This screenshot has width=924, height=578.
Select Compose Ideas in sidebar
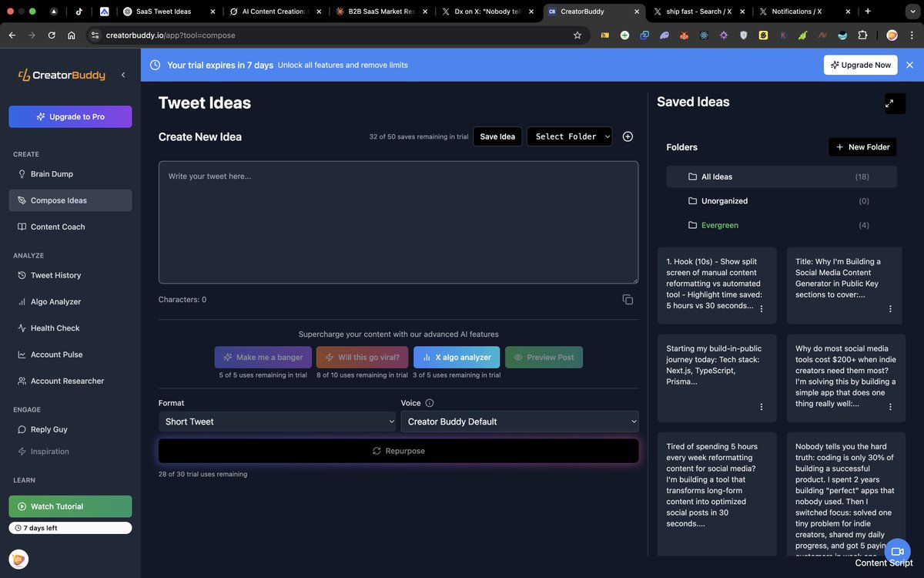(x=70, y=200)
